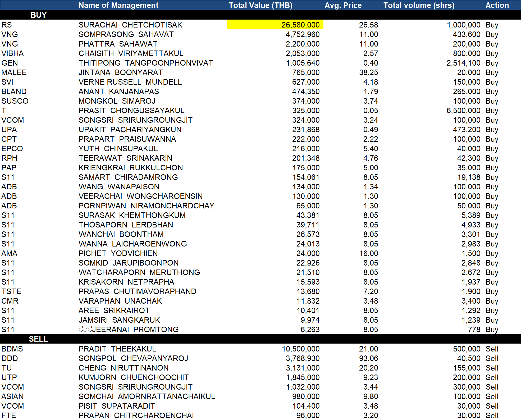
Task: Select name PORNPIWAN NIRAMONCHARDCHAY
Action: (x=147, y=206)
